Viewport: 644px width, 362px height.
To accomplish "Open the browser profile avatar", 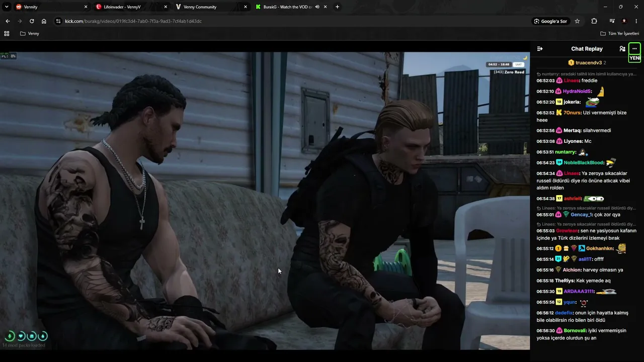I will [624, 21].
